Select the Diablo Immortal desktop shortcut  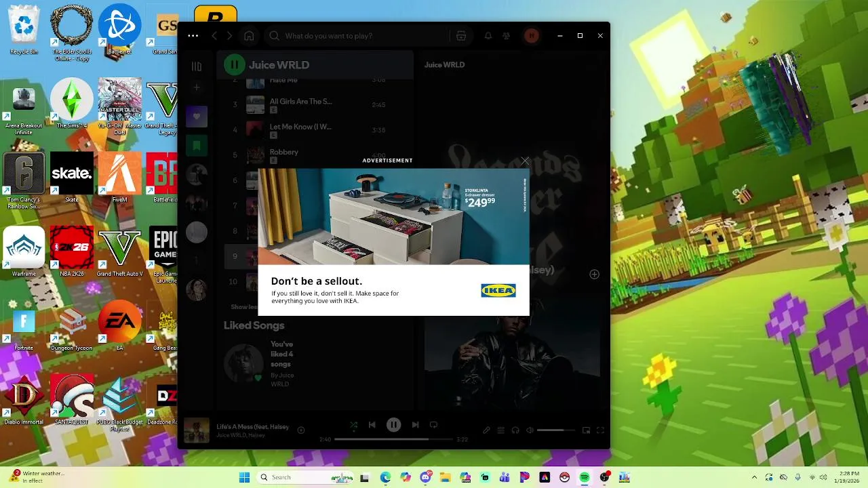(24, 400)
